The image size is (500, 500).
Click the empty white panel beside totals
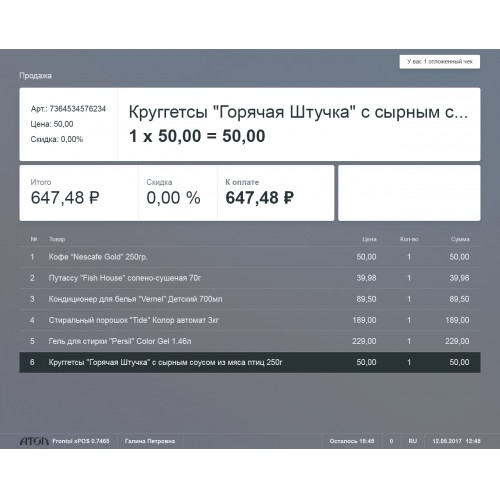click(409, 193)
